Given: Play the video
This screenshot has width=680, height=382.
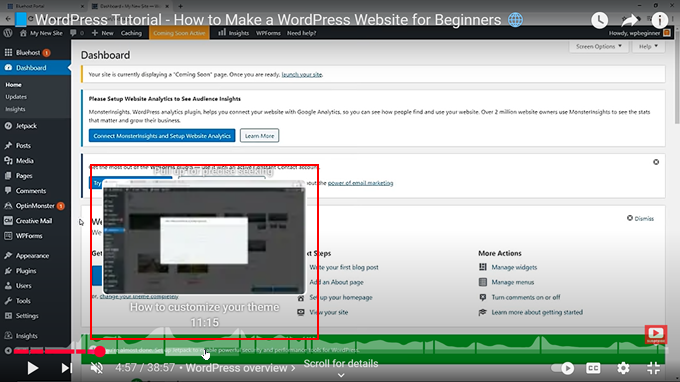Looking at the screenshot, I should (x=33, y=368).
